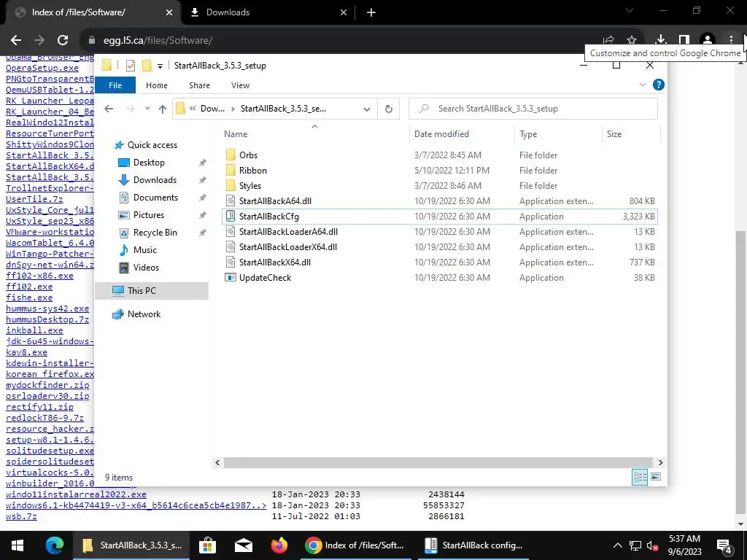Open Downloads in navigation pane

click(x=155, y=180)
